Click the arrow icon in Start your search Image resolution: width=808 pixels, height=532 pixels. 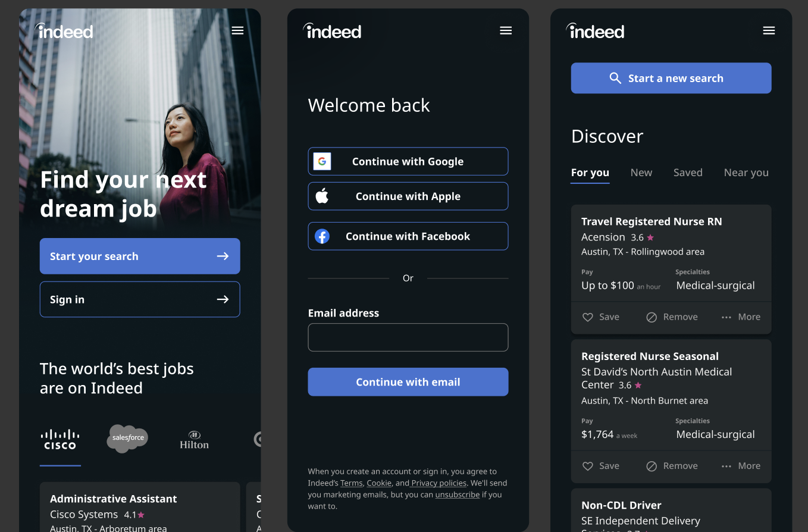click(223, 256)
